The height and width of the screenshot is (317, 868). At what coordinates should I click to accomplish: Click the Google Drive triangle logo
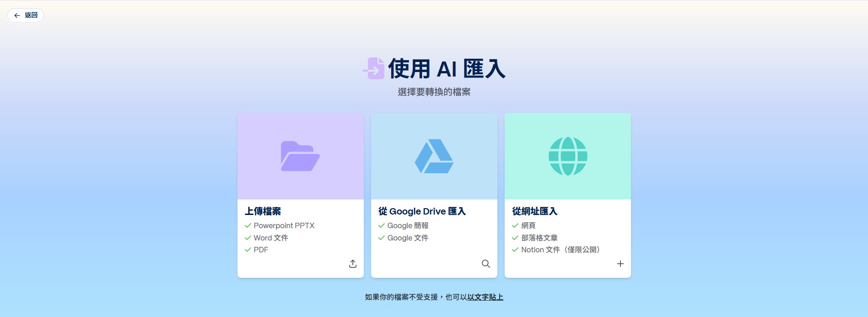pos(434,156)
